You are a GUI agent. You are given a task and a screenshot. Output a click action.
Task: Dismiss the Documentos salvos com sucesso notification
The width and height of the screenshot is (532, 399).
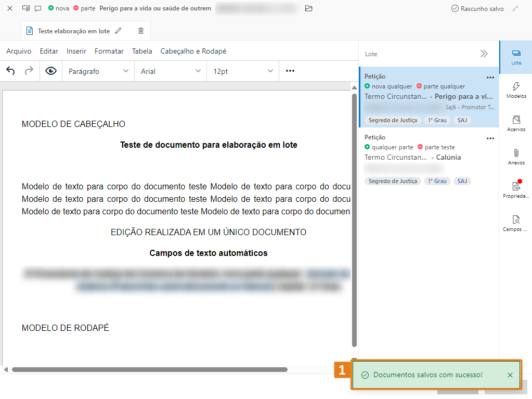coord(510,375)
